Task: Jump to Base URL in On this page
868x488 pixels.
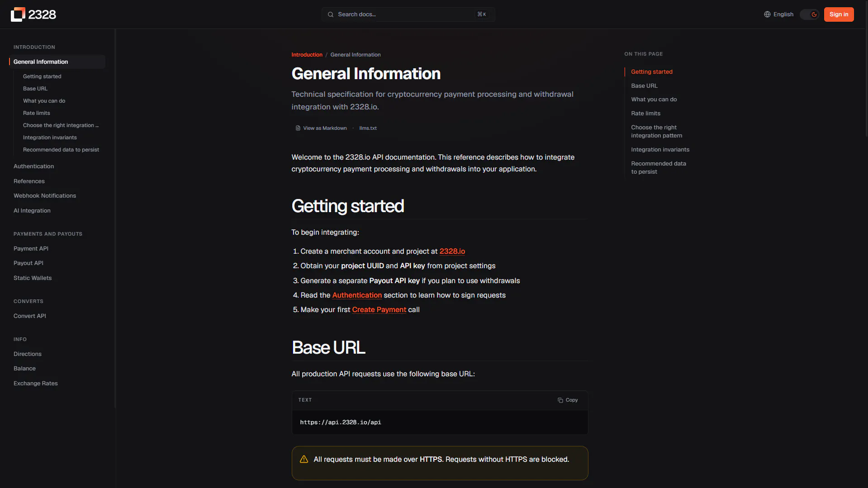Action: click(x=644, y=86)
